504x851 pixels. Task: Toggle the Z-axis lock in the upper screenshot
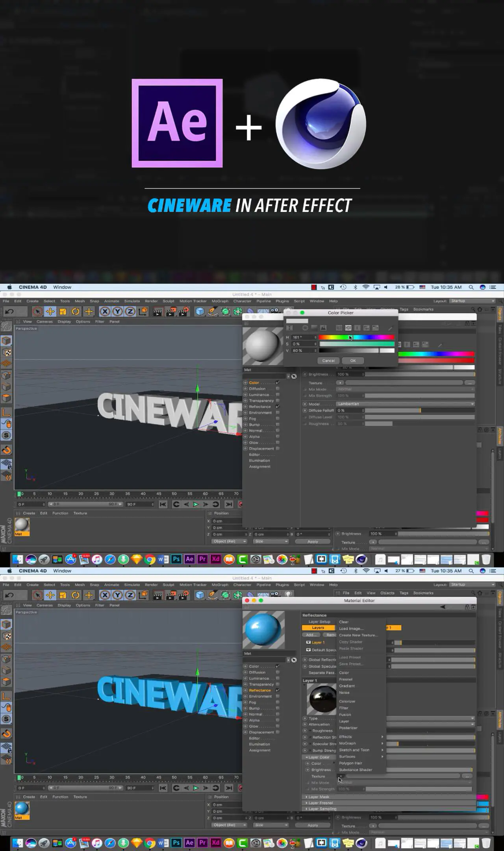pyautogui.click(x=130, y=312)
